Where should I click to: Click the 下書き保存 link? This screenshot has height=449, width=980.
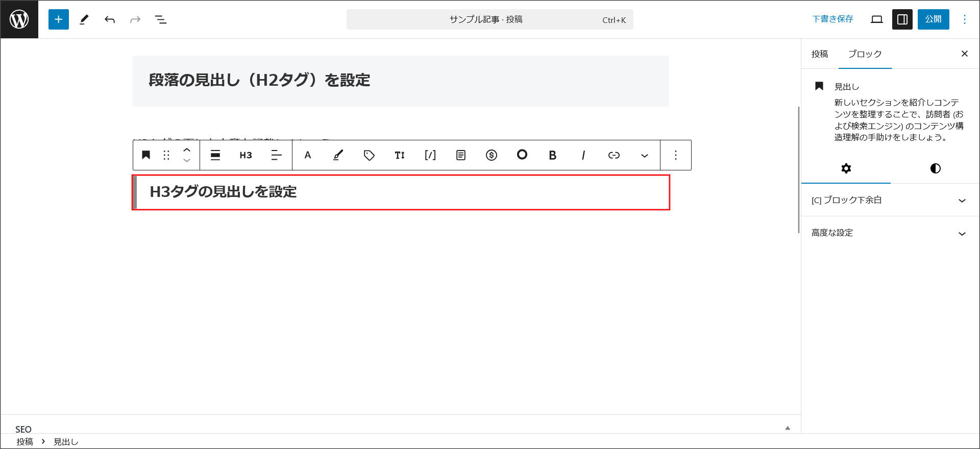click(832, 19)
